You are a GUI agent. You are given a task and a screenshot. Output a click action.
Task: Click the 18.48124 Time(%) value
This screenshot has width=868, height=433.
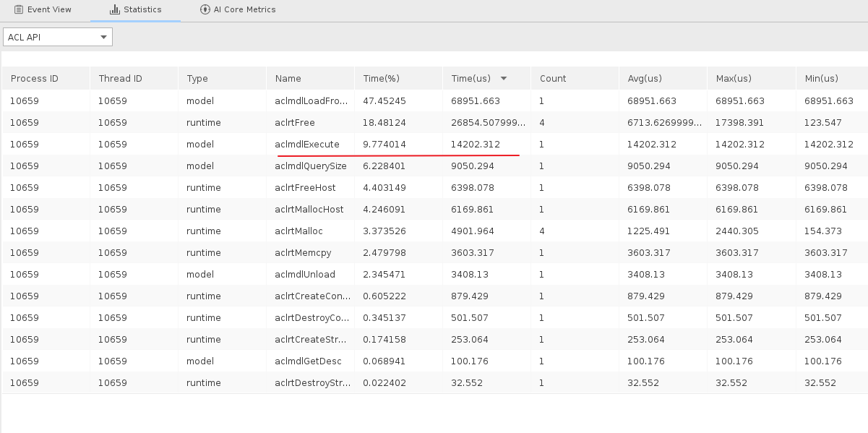384,123
